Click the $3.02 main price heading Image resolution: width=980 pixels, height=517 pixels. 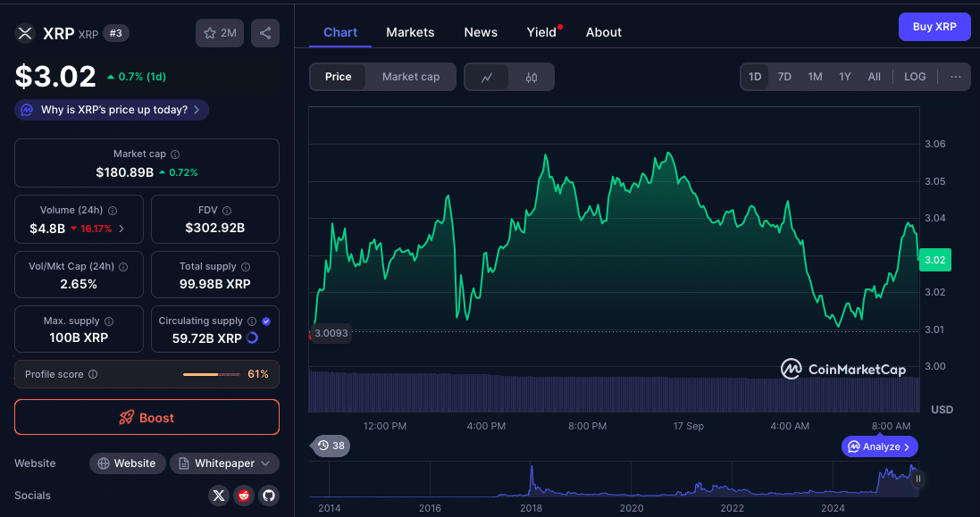point(55,77)
